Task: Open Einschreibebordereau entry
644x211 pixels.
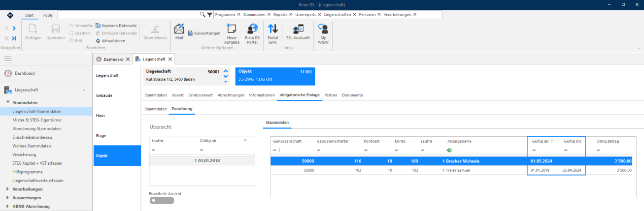Action: pyautogui.click(x=46, y=137)
